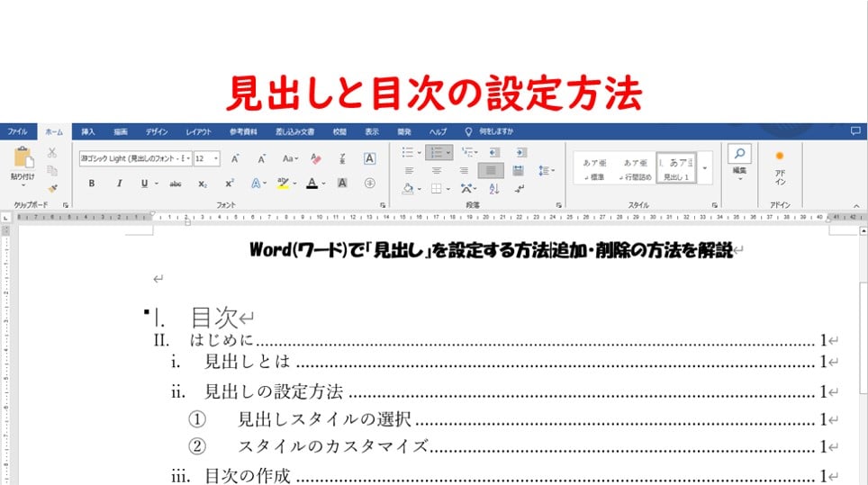
Task: Click the distributed alignment icon
Action: tap(518, 171)
